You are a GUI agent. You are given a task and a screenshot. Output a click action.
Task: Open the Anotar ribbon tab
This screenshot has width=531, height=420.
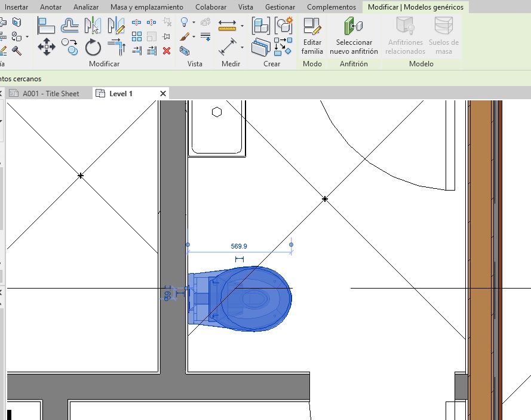tap(51, 7)
